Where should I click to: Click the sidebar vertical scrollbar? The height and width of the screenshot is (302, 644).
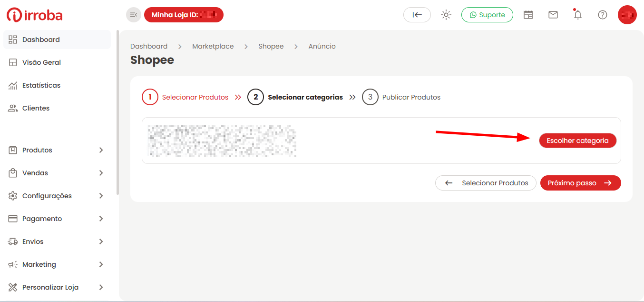(x=117, y=112)
